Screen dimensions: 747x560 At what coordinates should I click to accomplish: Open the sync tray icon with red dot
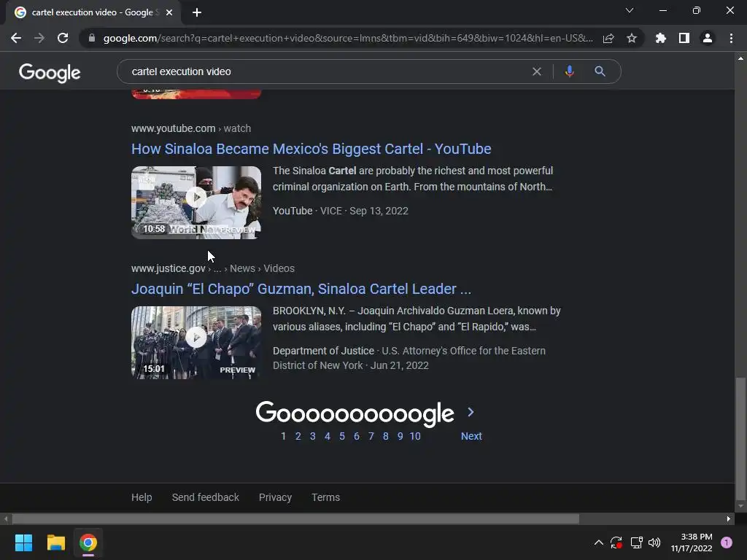click(616, 542)
